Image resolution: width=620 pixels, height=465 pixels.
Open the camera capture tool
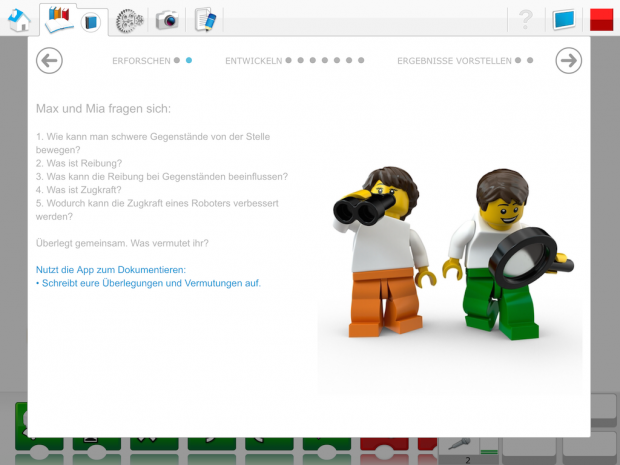[167, 20]
